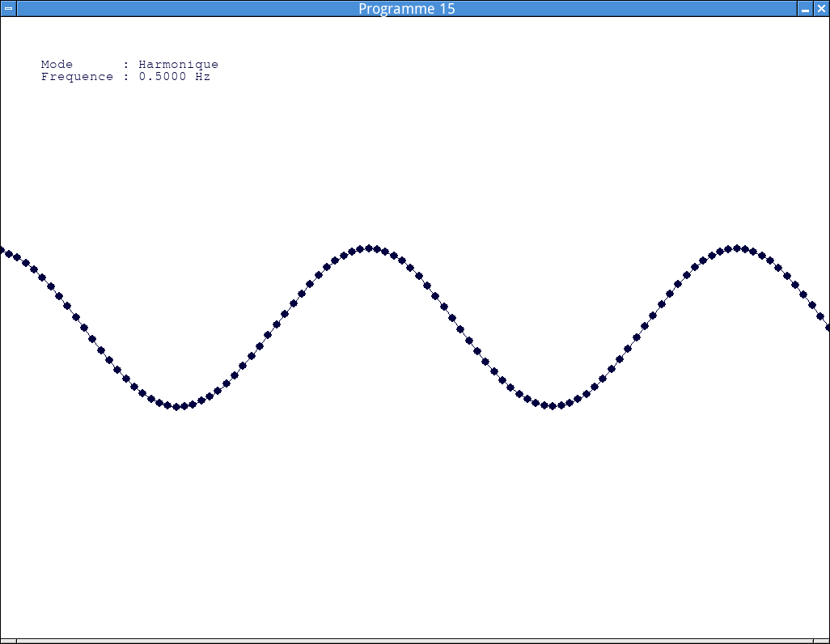830x644 pixels.
Task: Click the rightmost dot of the wave
Action: pyautogui.click(x=828, y=328)
